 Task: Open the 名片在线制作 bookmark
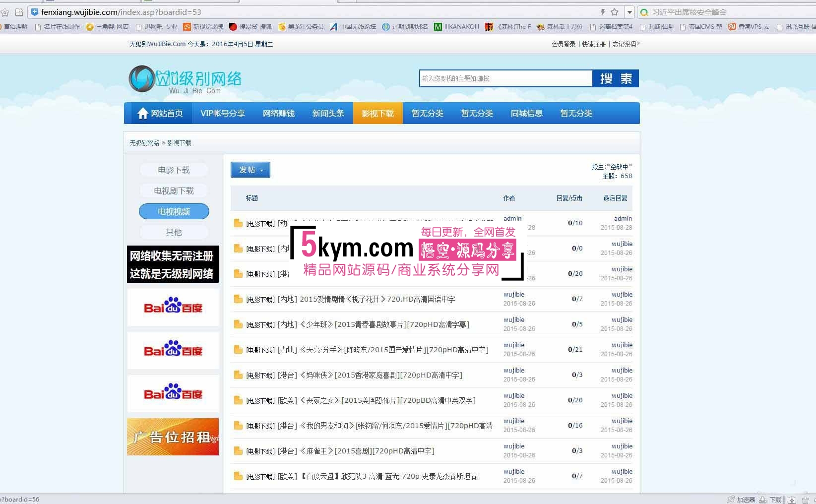(58, 27)
